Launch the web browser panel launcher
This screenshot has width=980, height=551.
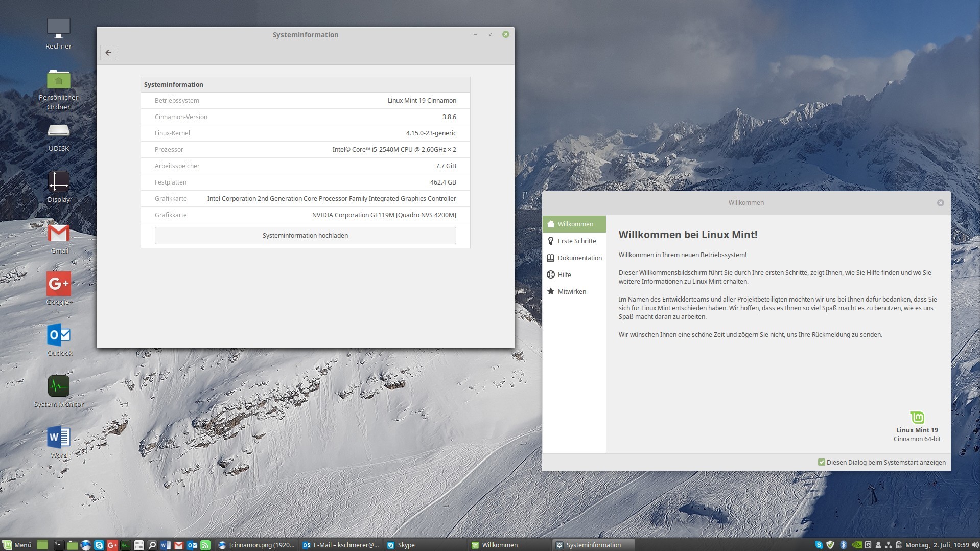(x=86, y=545)
